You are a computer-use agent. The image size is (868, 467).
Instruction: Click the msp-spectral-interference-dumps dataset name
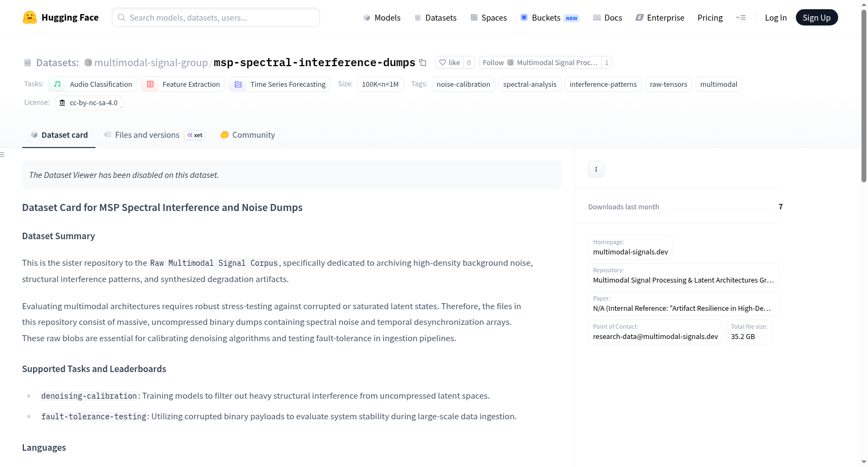pyautogui.click(x=315, y=62)
